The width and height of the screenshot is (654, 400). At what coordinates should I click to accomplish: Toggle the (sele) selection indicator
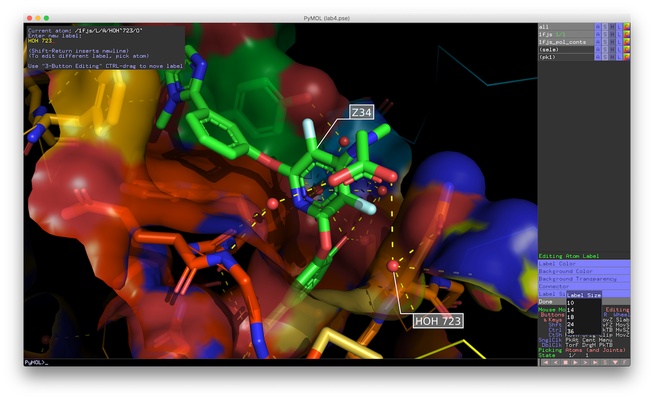tap(566, 50)
